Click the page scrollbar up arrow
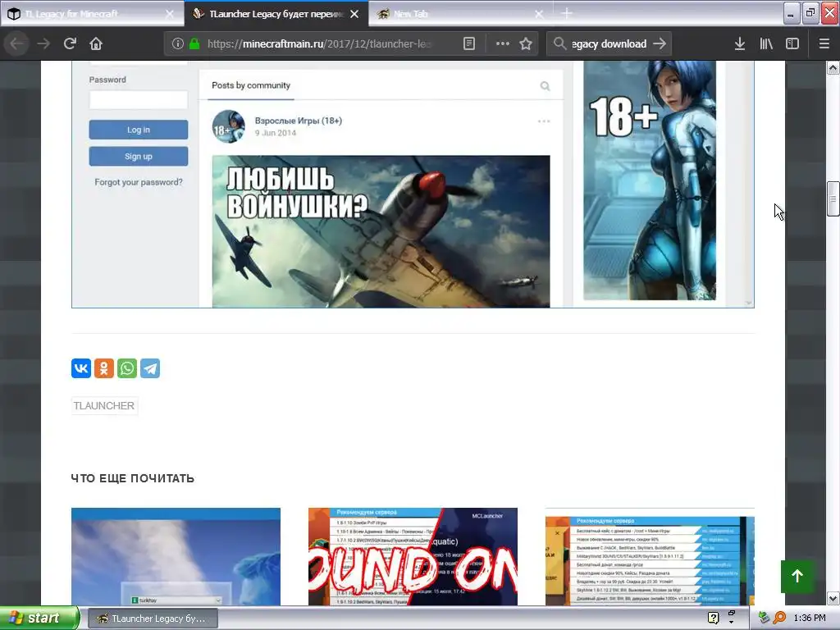Viewport: 840px width, 630px height. point(833,67)
